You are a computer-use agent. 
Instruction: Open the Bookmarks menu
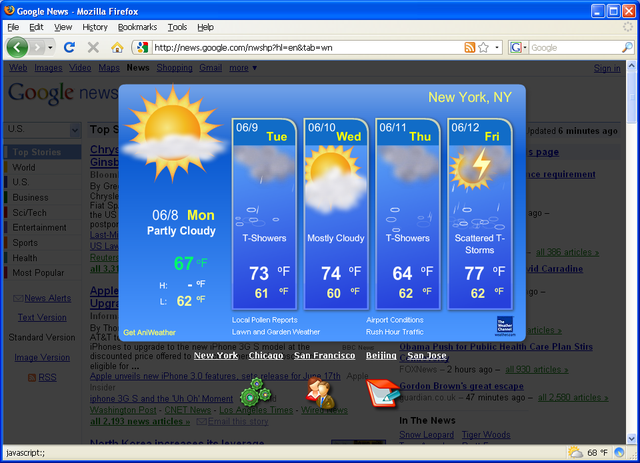click(137, 27)
